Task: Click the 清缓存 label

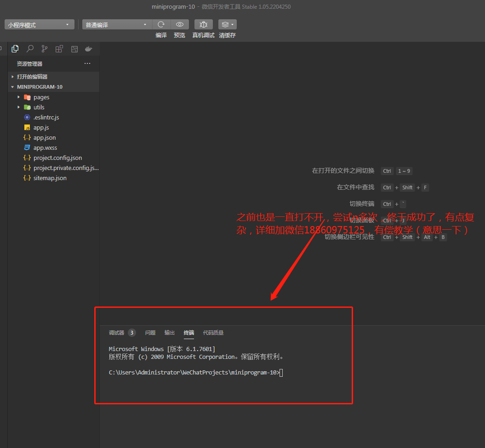Action: point(228,35)
